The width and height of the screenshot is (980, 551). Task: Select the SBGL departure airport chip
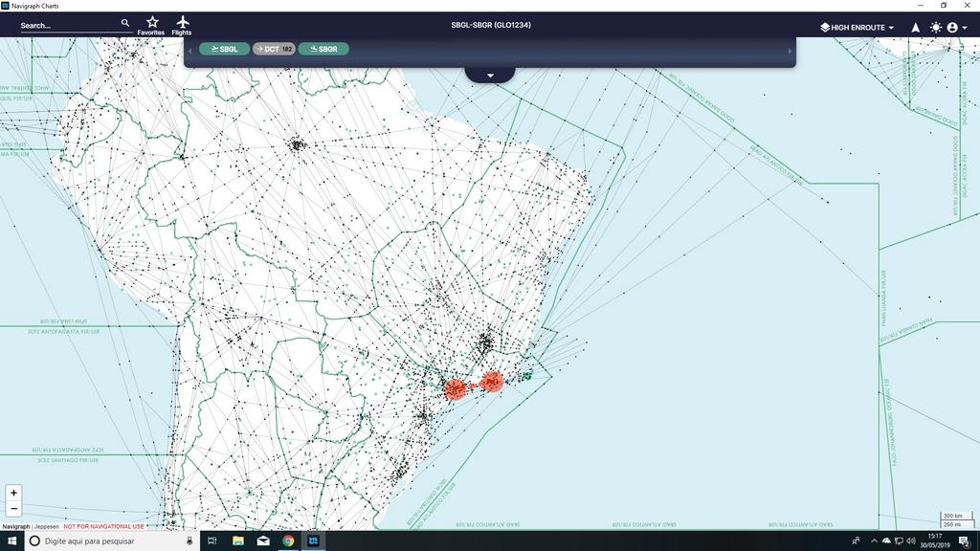pyautogui.click(x=224, y=49)
